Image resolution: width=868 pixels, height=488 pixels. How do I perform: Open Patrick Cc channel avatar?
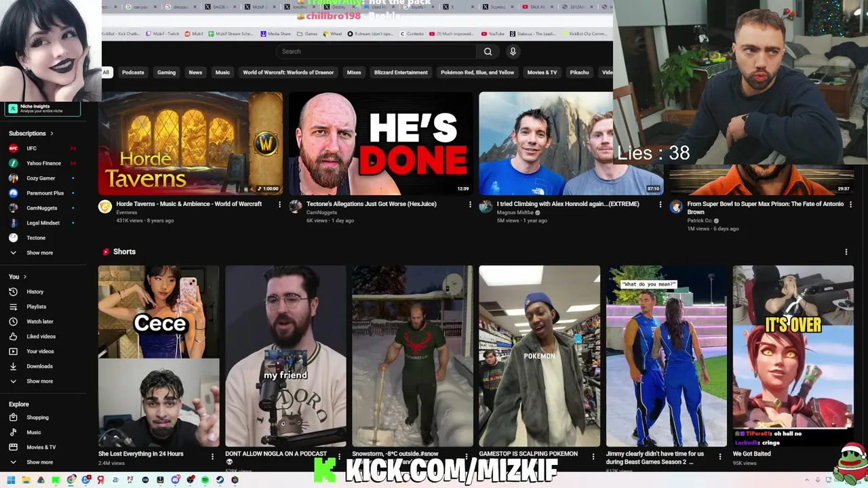tap(676, 207)
